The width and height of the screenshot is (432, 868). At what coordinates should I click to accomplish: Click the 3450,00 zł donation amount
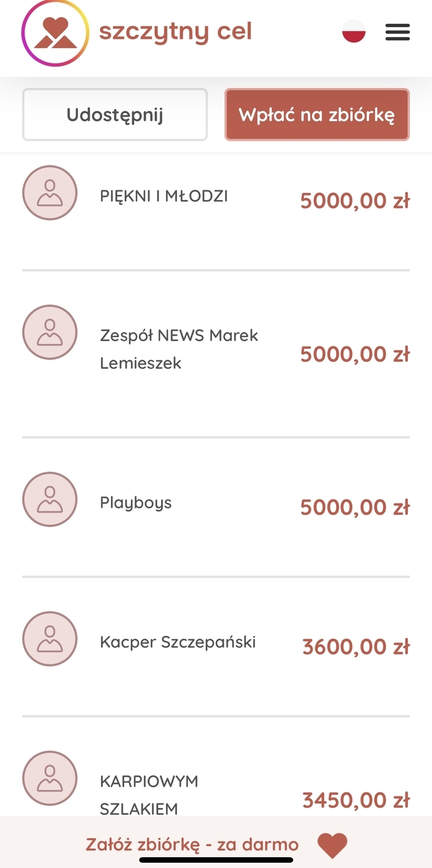pos(356,800)
